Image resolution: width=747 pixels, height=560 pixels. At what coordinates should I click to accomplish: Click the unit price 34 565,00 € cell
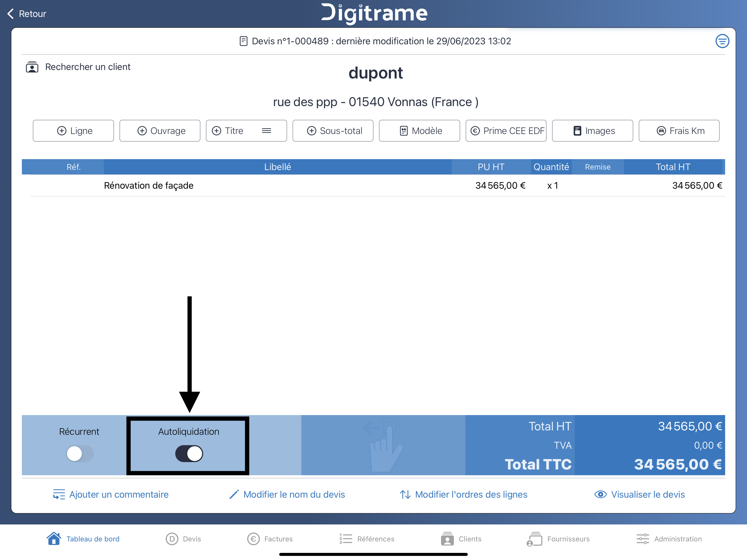coord(500,185)
